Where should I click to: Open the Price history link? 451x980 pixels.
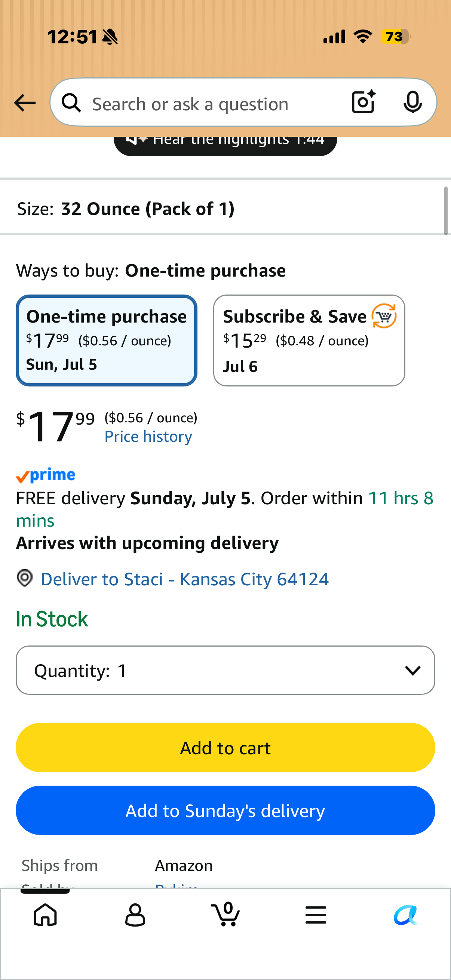click(x=148, y=436)
